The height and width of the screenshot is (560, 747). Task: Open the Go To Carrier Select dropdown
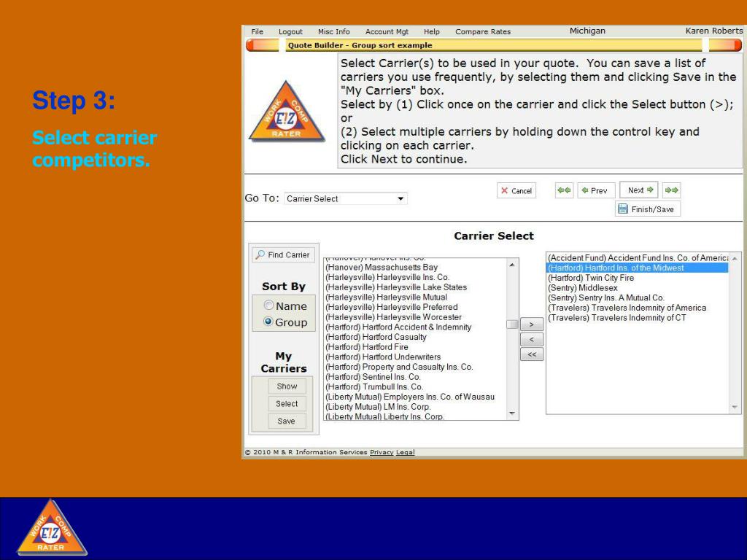346,198
